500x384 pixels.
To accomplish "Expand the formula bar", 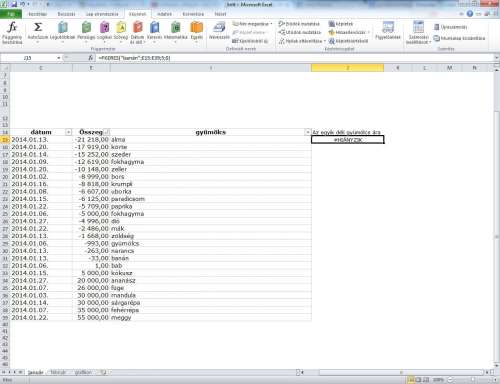I will (496, 58).
